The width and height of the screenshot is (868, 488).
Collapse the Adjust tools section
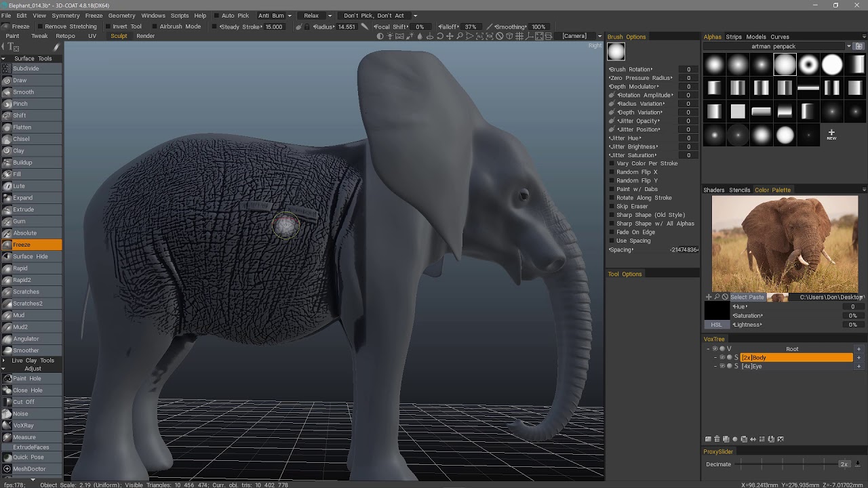pyautogui.click(x=3, y=369)
